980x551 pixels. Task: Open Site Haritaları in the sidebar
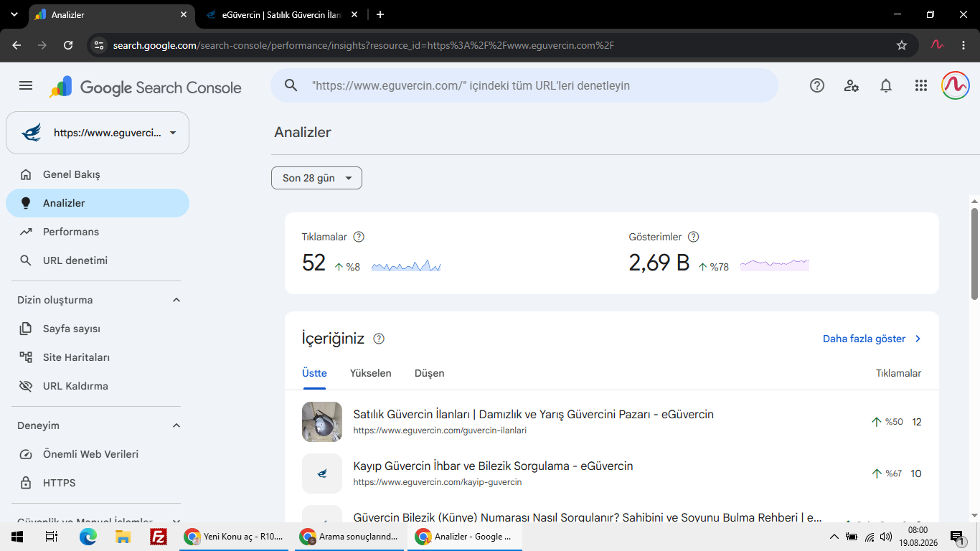[x=98, y=357]
